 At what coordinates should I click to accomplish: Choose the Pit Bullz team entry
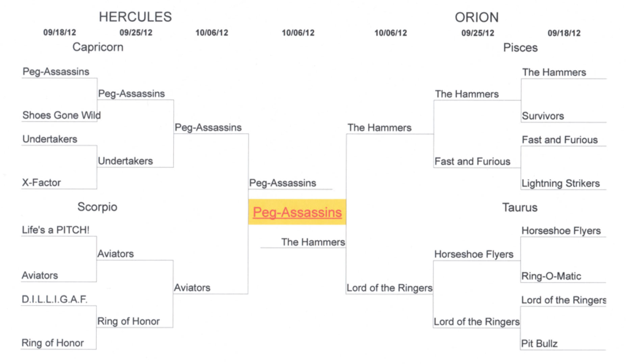[539, 344]
